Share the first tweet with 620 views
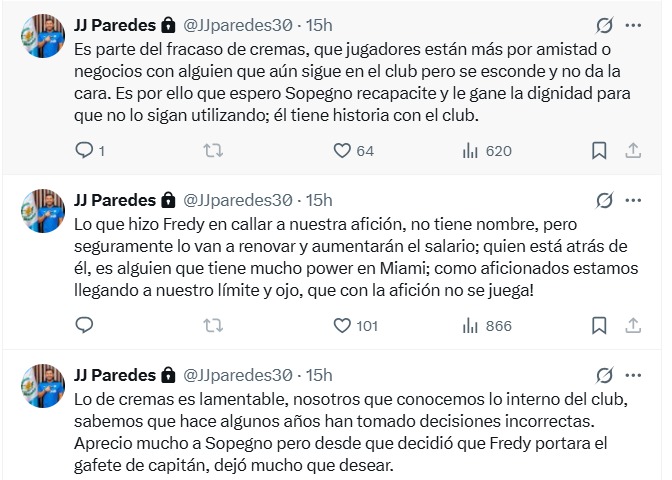Viewport: 672px width, 480px height. pyautogui.click(x=632, y=150)
